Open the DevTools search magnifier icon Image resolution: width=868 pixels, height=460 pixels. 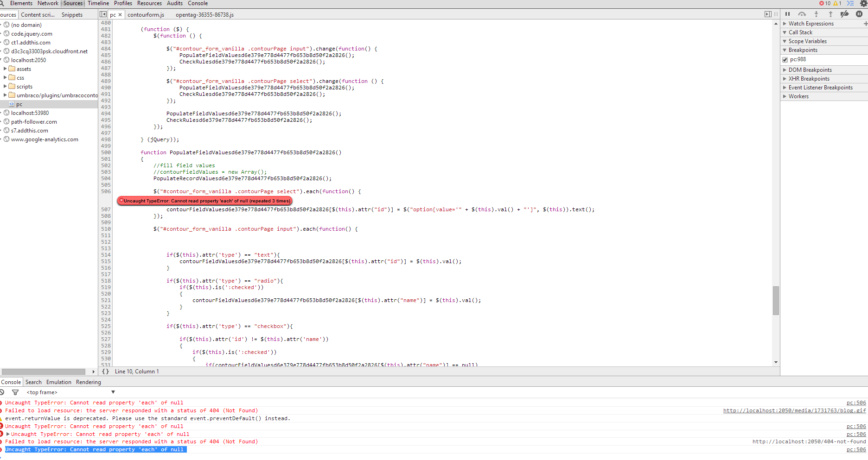(2, 3)
